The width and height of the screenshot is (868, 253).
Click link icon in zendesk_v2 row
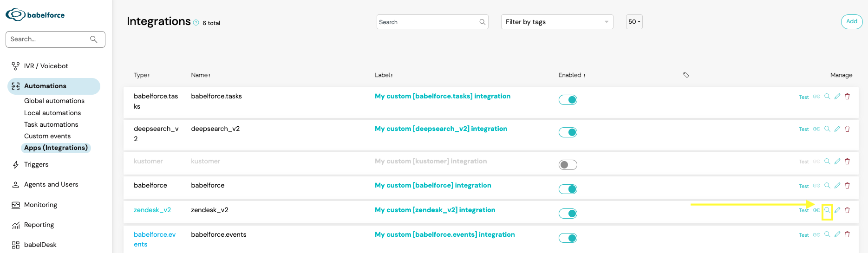pos(816,210)
